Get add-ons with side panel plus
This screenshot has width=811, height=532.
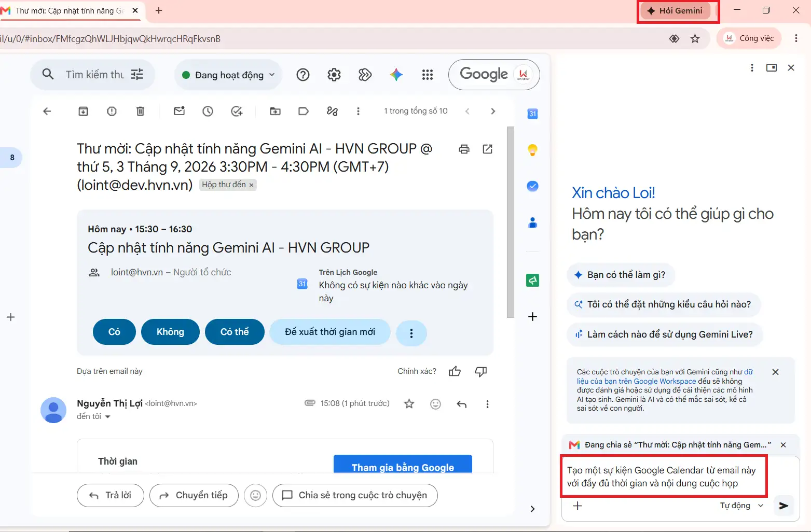532,317
